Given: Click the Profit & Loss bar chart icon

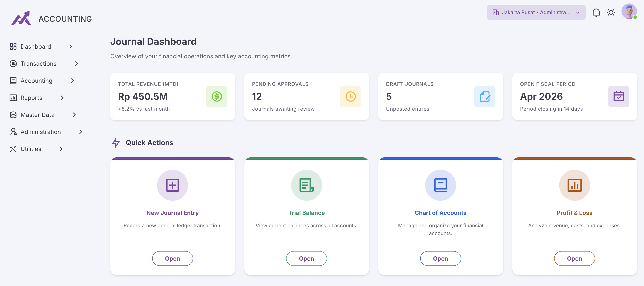Looking at the screenshot, I should click(575, 185).
